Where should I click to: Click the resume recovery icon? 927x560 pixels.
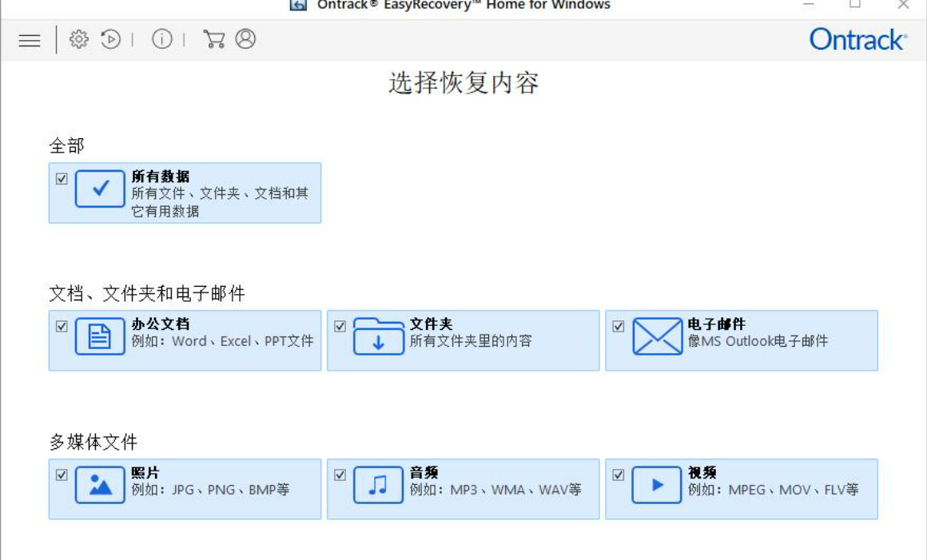(x=111, y=39)
